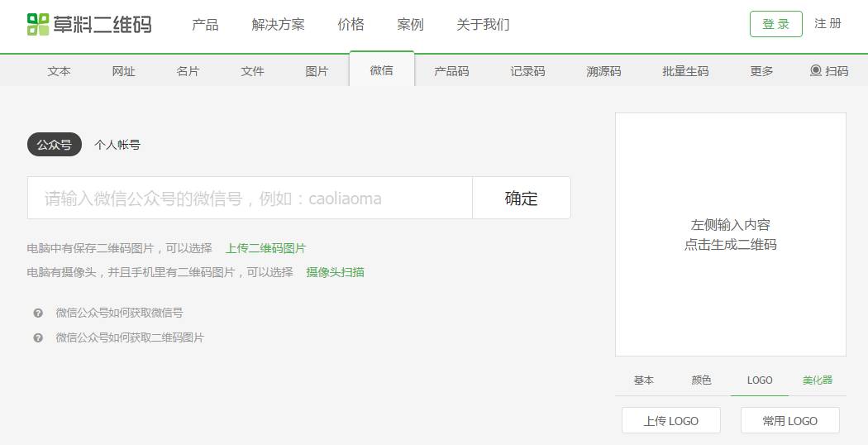Switch to the 记录码 tab
The image size is (868, 445).
(x=527, y=71)
